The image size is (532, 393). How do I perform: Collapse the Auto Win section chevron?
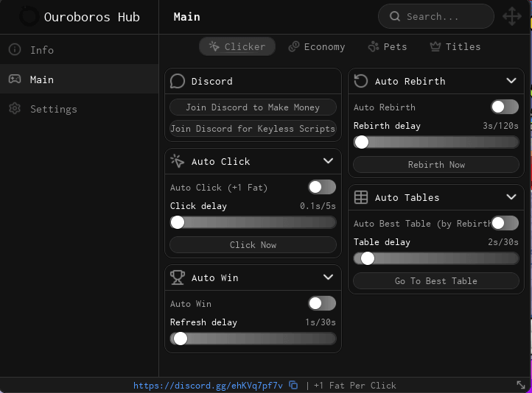[x=328, y=277]
